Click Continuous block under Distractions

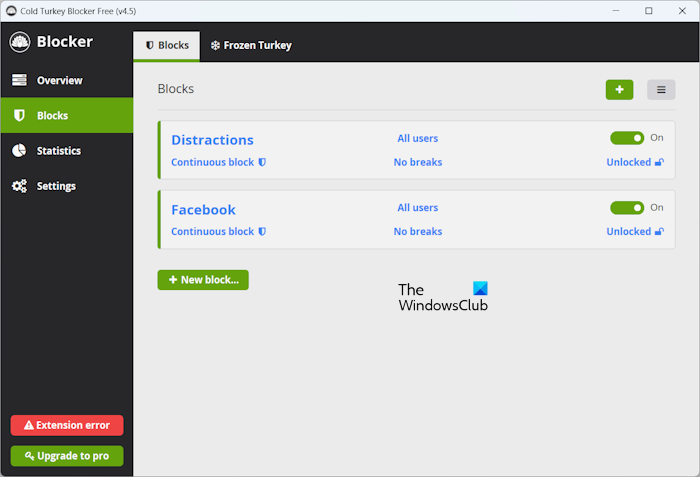click(x=218, y=162)
